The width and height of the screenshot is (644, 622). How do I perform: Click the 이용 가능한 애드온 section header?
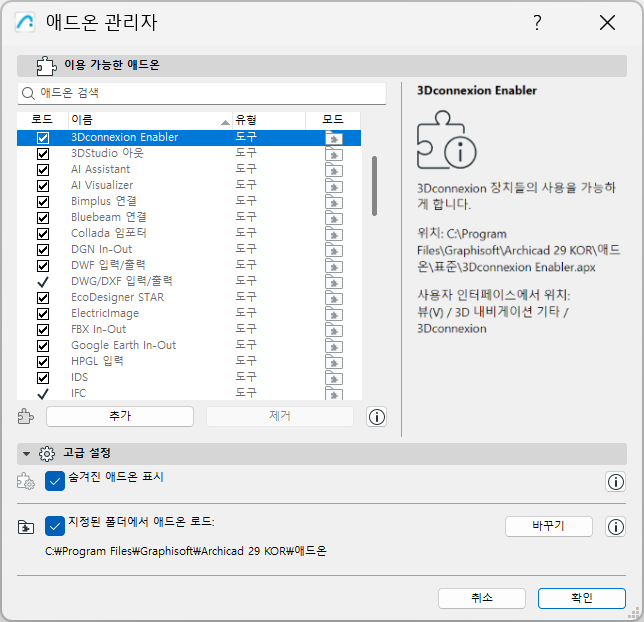point(322,66)
